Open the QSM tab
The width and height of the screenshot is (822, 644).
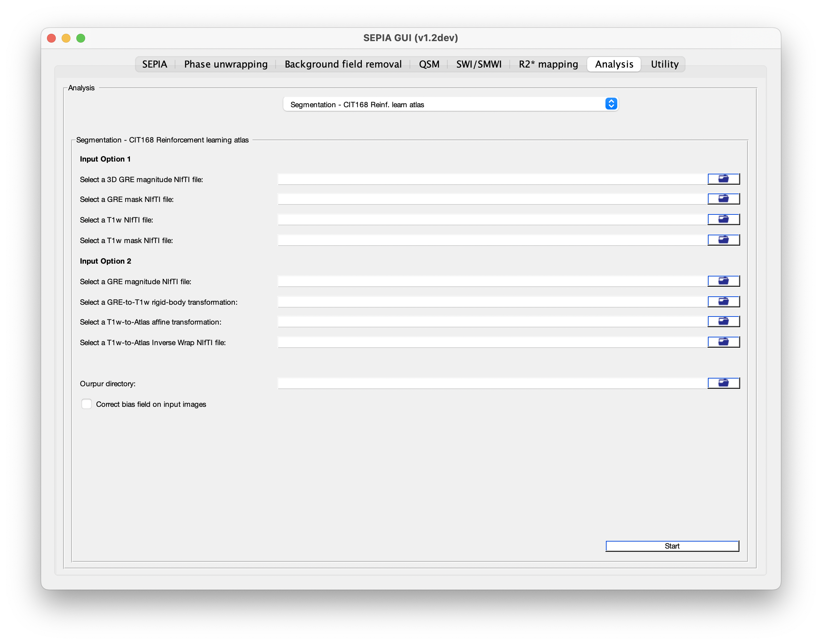pos(429,64)
